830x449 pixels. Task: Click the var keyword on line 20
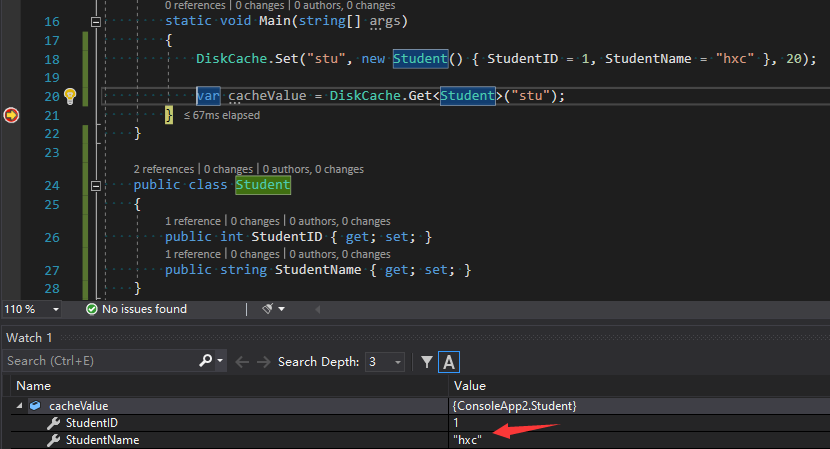pos(208,96)
